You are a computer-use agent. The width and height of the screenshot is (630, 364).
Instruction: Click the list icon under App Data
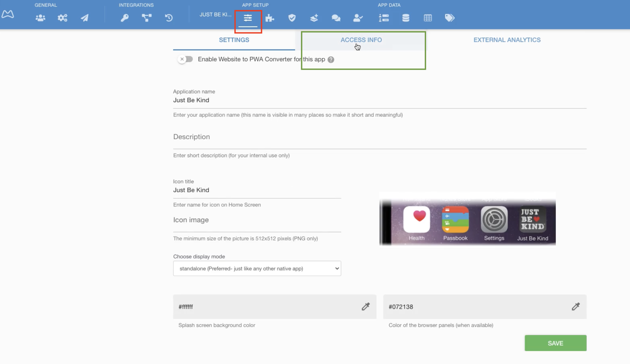(384, 18)
